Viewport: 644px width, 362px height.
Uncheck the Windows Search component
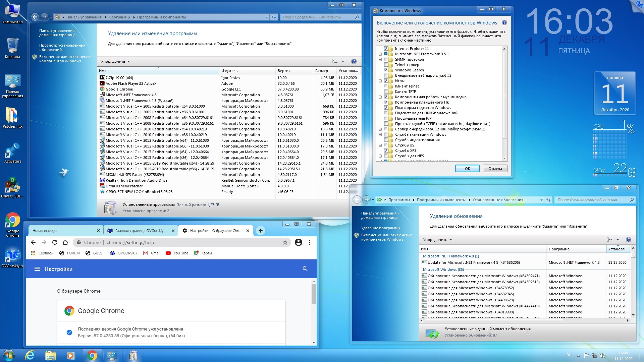coord(386,70)
